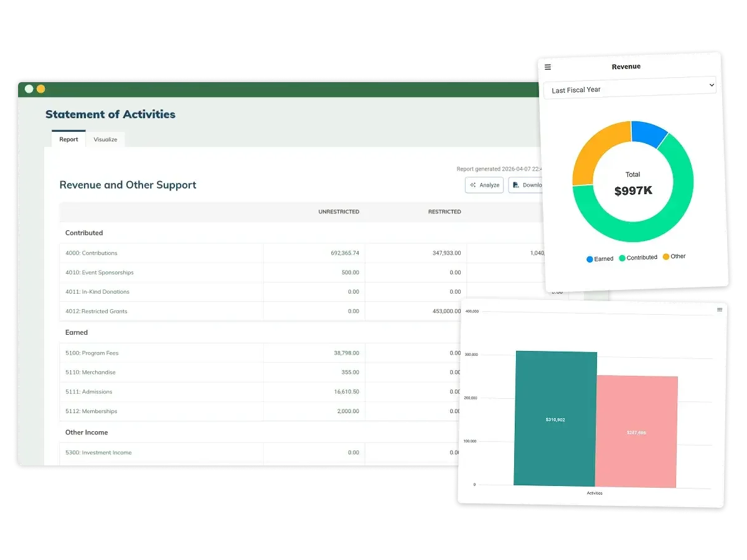This screenshot has height=560, width=747.
Task: Click the Analyze button
Action: [484, 185]
